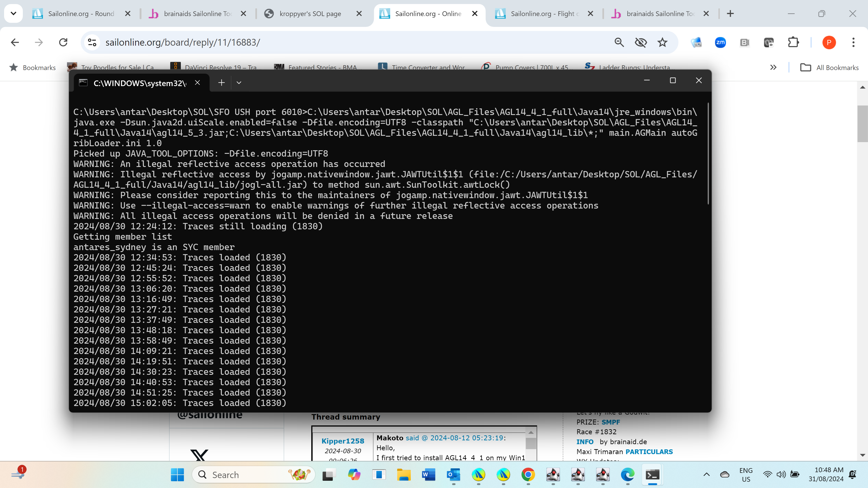This screenshot has height=488, width=868.
Task: Open the All Bookmarks folder
Action: tap(829, 67)
